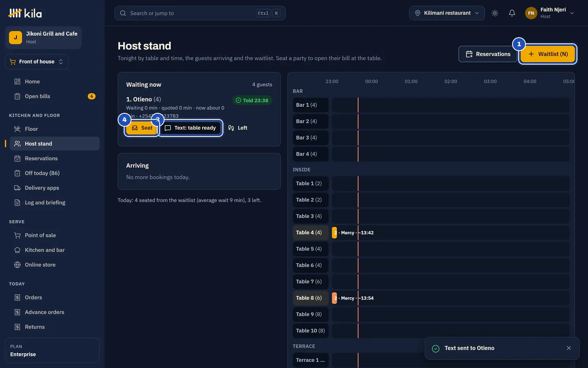Click the Reservations header button
This screenshot has height=368, width=588.
[488, 54]
